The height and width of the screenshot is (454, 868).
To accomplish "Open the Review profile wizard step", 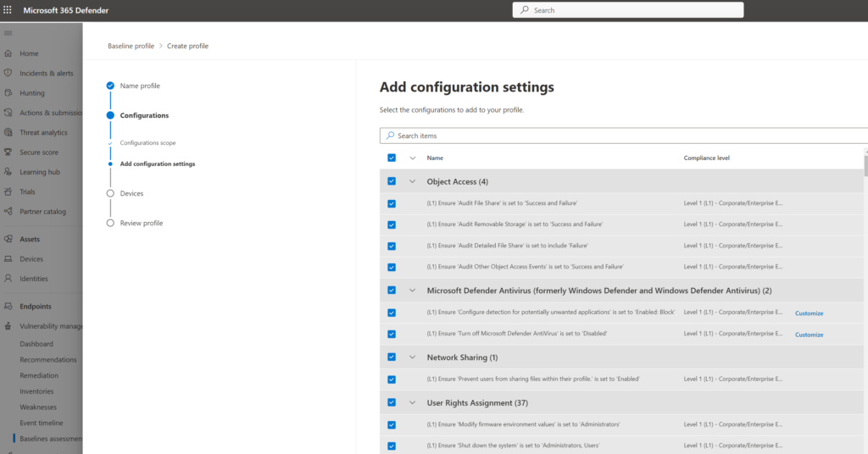I will coord(142,223).
